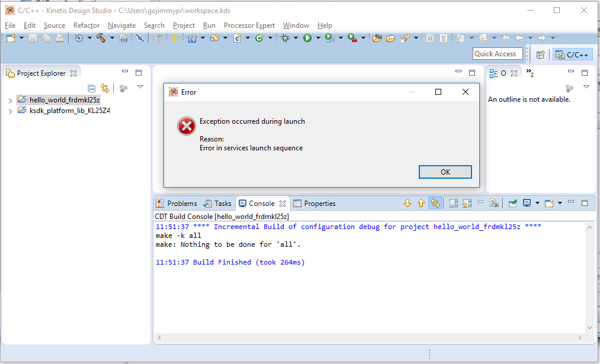Toggle block selection mode
This screenshot has width=600, height=364.
point(430,38)
